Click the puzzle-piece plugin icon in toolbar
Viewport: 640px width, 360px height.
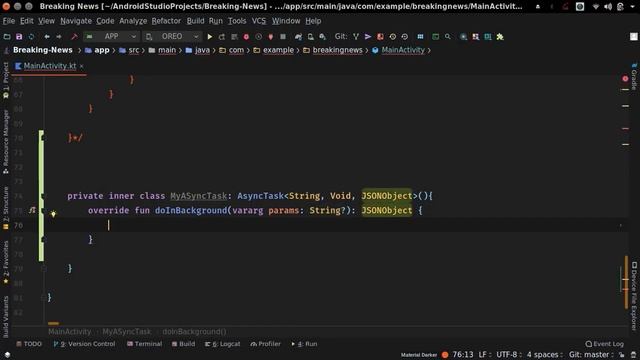pyautogui.click(x=500, y=37)
